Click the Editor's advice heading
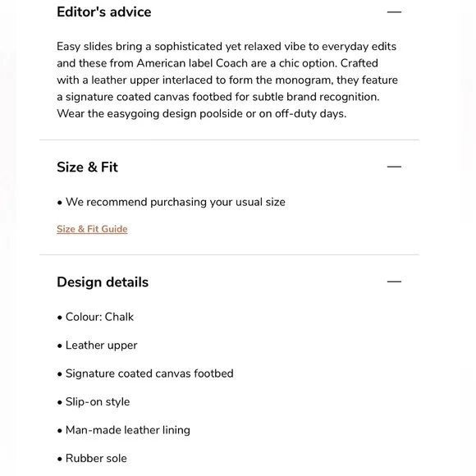Image resolution: width=476 pixels, height=476 pixels. coord(104,12)
